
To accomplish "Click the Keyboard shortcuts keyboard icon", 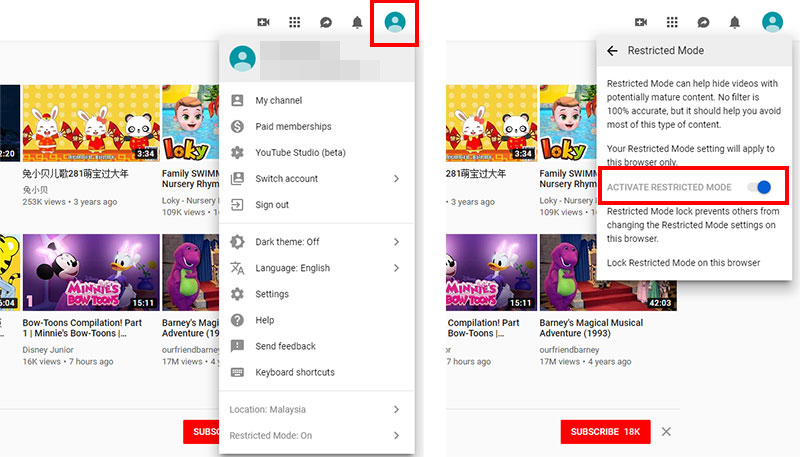I will pyautogui.click(x=237, y=372).
